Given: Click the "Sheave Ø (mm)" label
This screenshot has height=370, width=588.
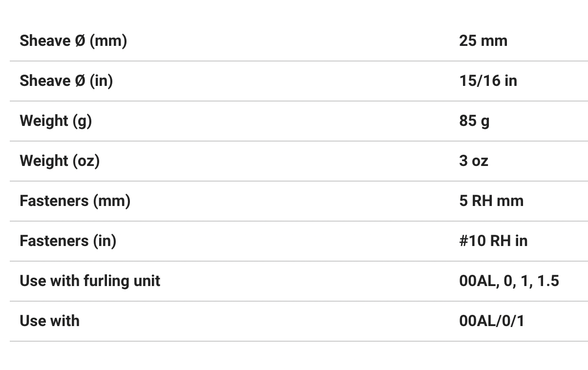Looking at the screenshot, I should pos(73,41).
